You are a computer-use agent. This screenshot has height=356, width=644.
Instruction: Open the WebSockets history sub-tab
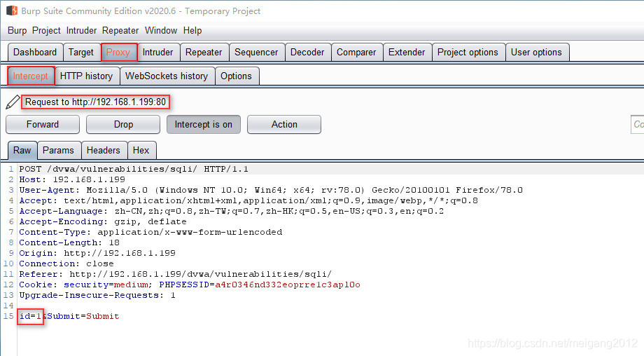(x=167, y=76)
